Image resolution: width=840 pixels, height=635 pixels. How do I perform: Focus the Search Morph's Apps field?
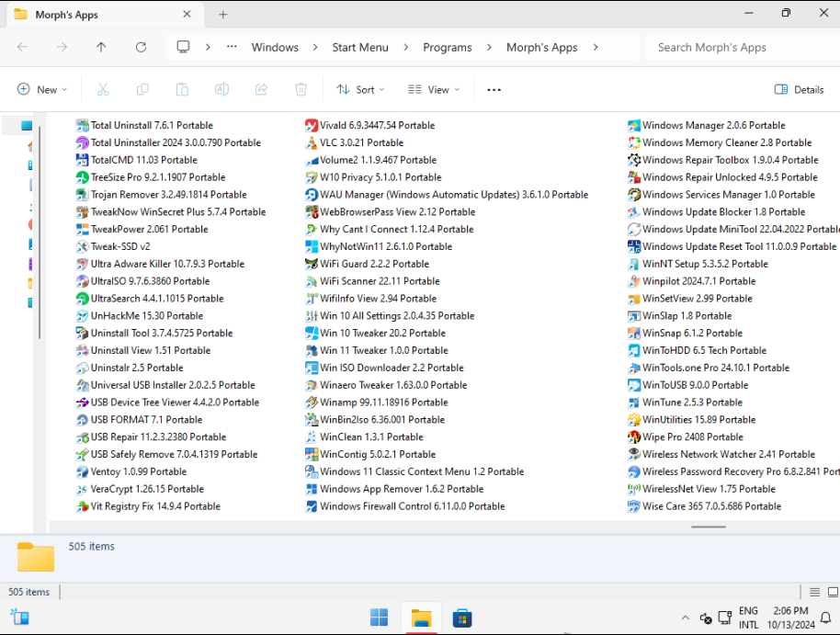(743, 47)
